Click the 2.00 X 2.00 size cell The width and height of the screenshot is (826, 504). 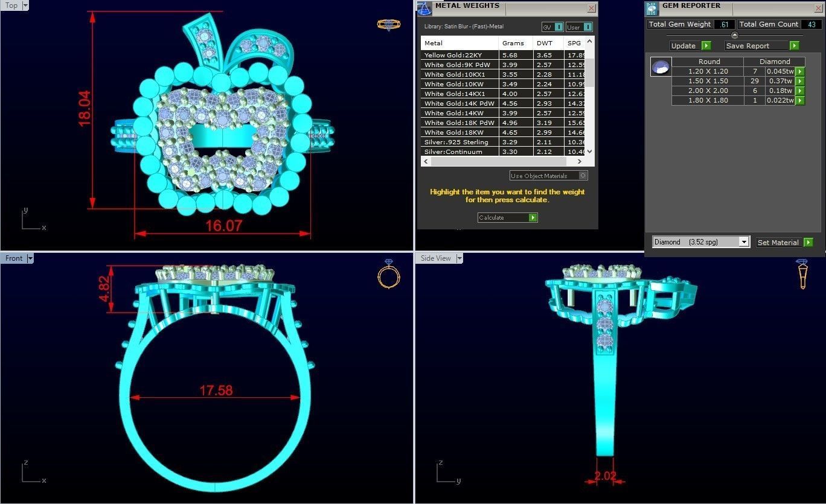(708, 91)
